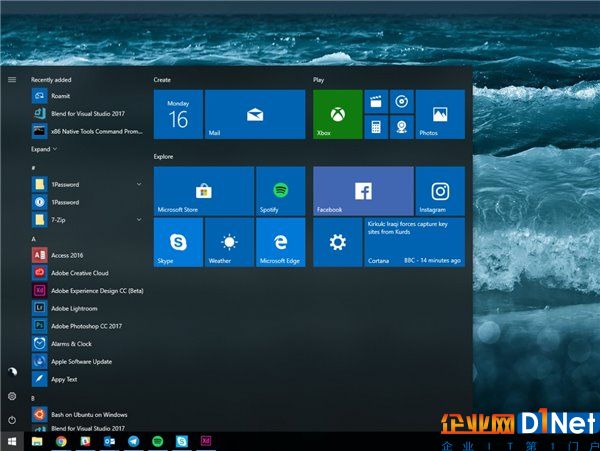
Task: Click the Recently added heading
Action: (51, 80)
